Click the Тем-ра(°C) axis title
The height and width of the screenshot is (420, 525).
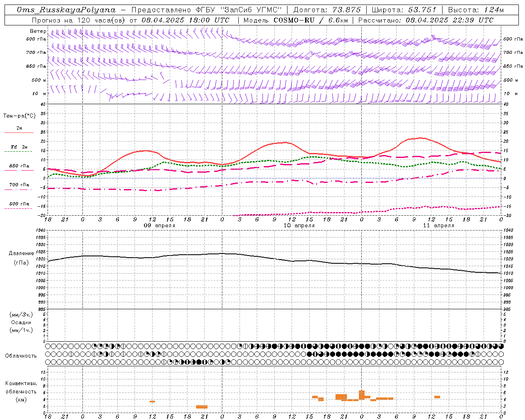pos(19,116)
